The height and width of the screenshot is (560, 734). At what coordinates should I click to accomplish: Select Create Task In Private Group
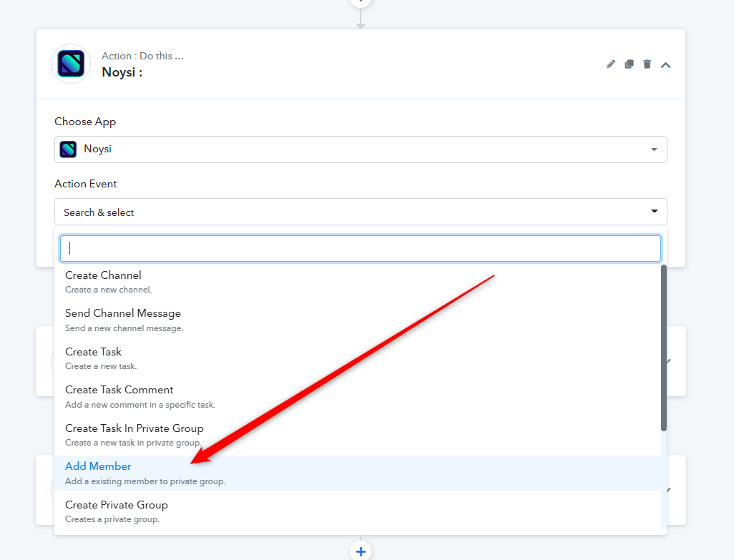click(x=358, y=435)
